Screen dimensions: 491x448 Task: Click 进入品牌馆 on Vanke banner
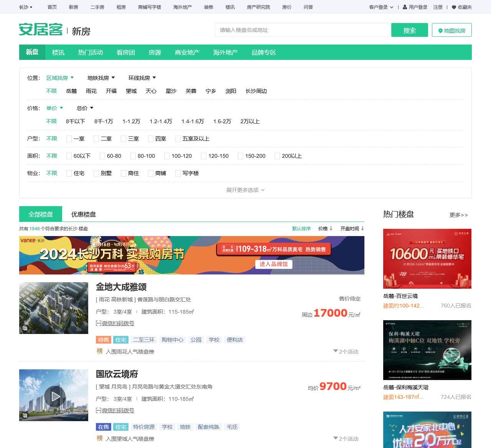pos(274,264)
